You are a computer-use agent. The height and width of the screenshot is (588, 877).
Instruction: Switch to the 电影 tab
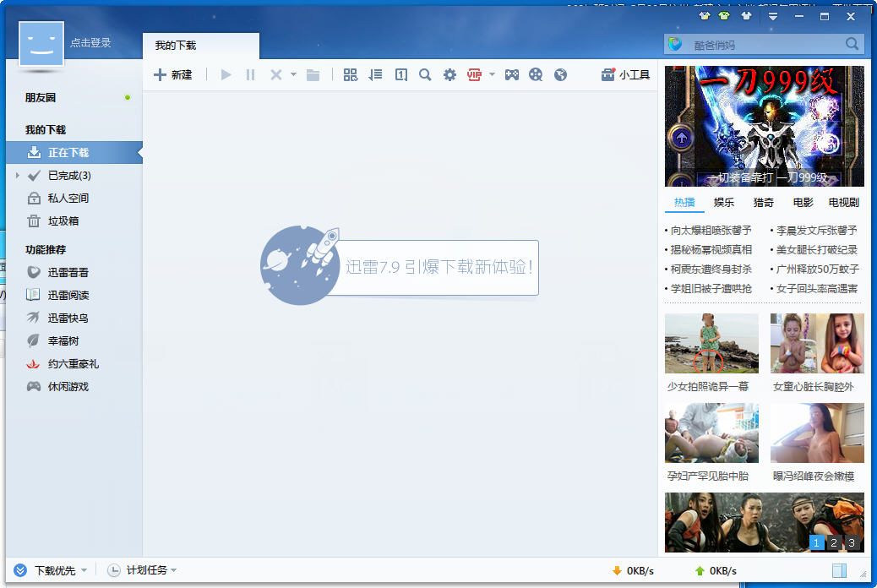(x=803, y=203)
